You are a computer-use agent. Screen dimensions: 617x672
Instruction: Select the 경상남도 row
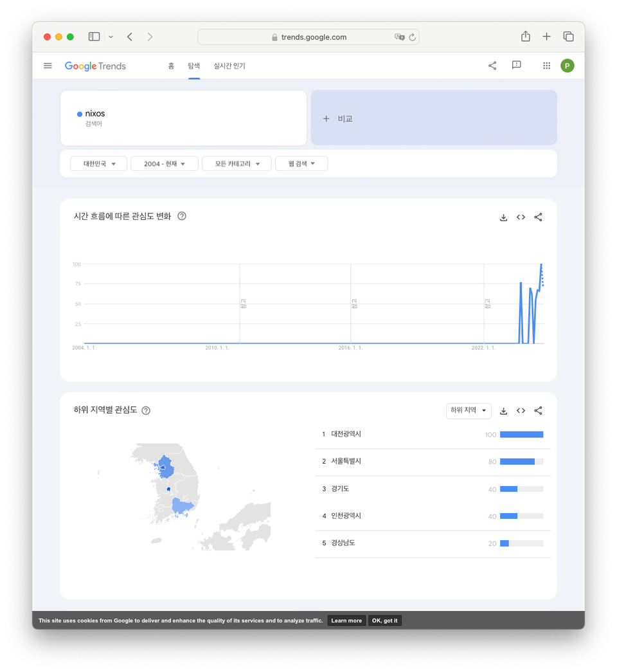(x=433, y=544)
